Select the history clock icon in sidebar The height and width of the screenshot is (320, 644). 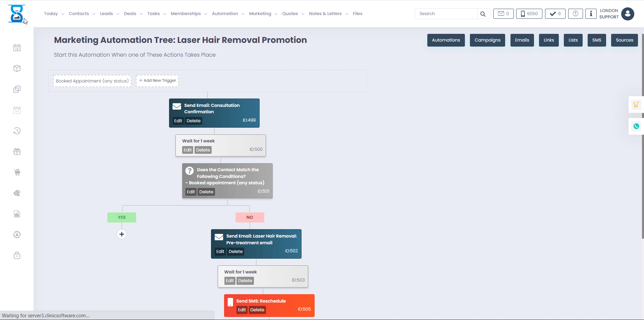17,131
